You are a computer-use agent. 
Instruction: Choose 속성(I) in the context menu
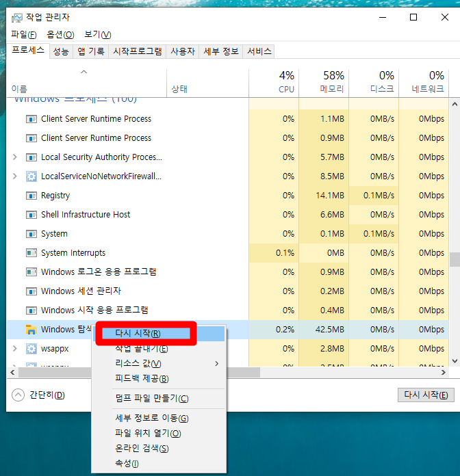(159, 464)
